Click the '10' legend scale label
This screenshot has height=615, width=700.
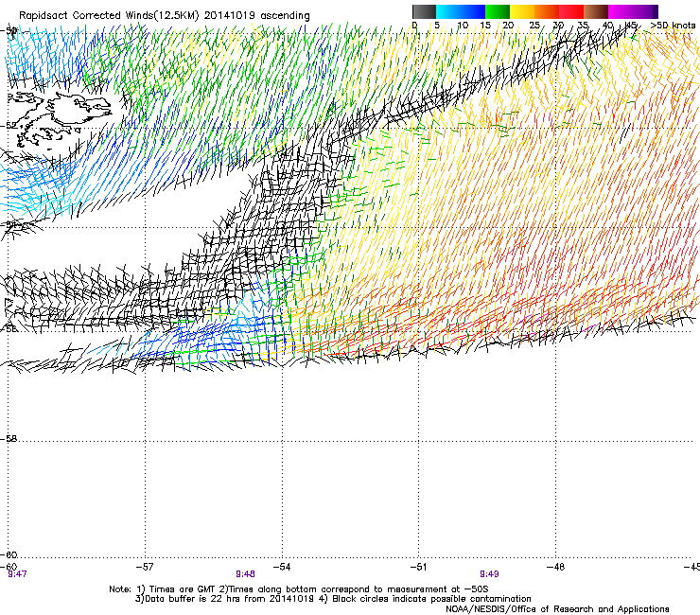click(x=463, y=26)
